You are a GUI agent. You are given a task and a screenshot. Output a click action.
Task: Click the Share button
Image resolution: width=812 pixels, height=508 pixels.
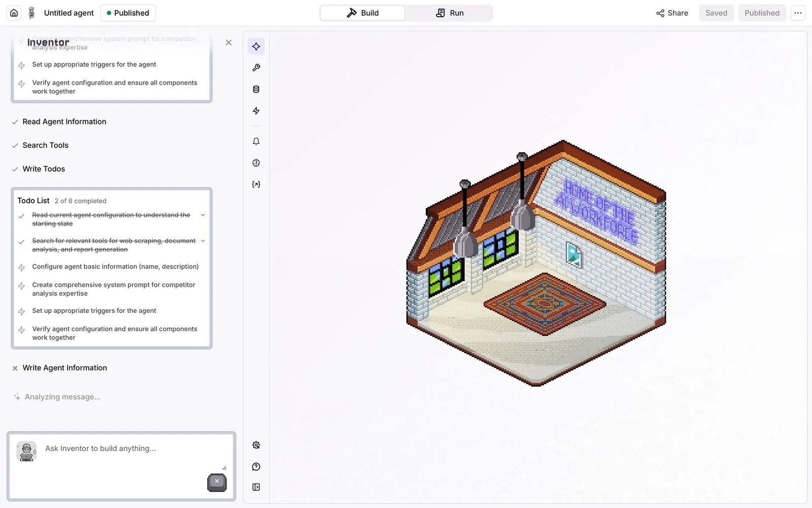[x=672, y=13]
